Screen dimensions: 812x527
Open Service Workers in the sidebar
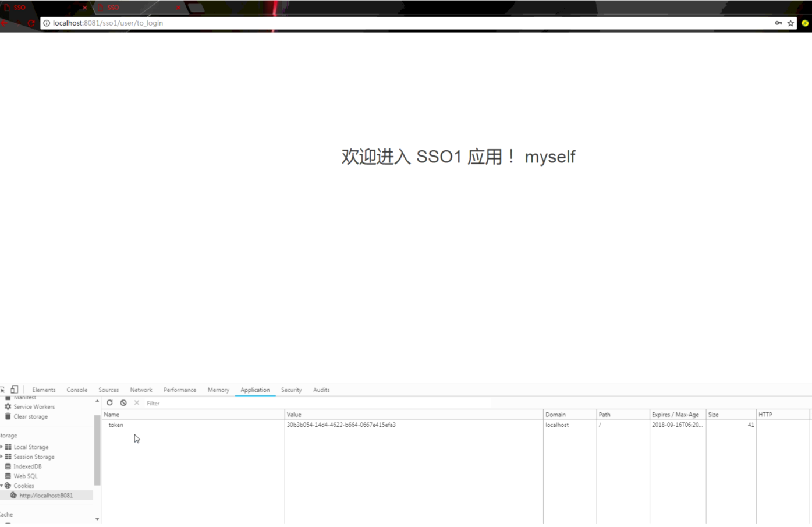(34, 407)
